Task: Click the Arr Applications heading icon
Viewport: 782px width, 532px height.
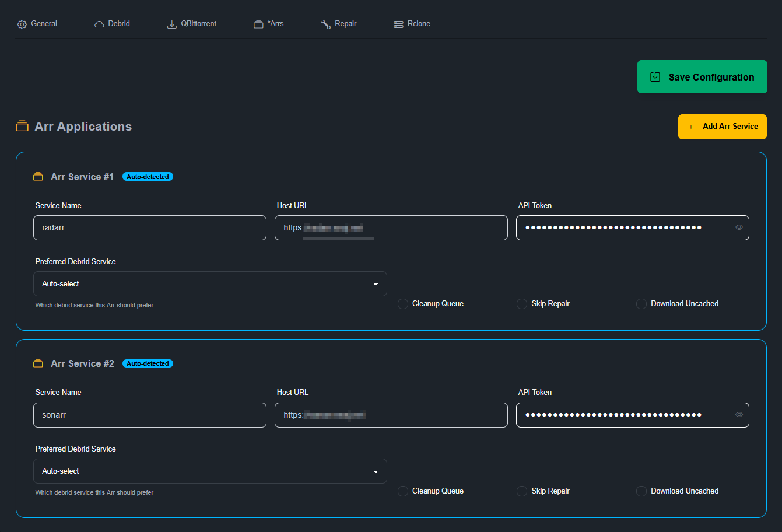Action: click(22, 126)
